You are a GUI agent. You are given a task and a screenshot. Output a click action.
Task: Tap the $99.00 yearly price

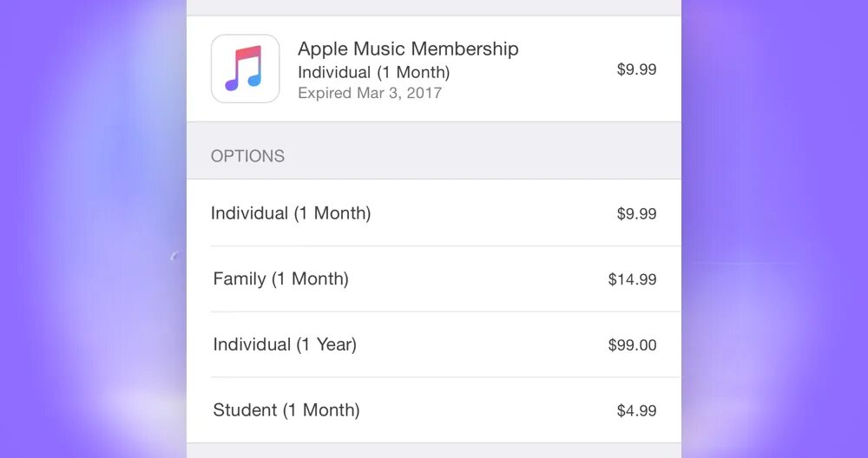click(x=632, y=345)
